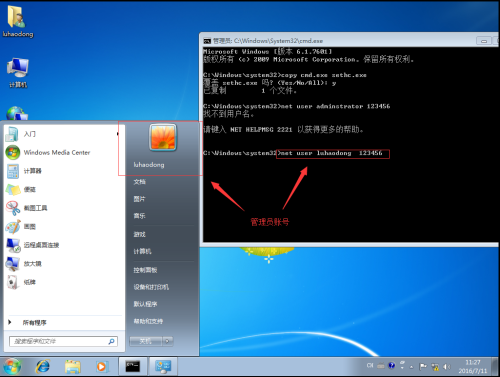Open 默认程序 default programs
The width and height of the screenshot is (500, 377).
(x=145, y=304)
